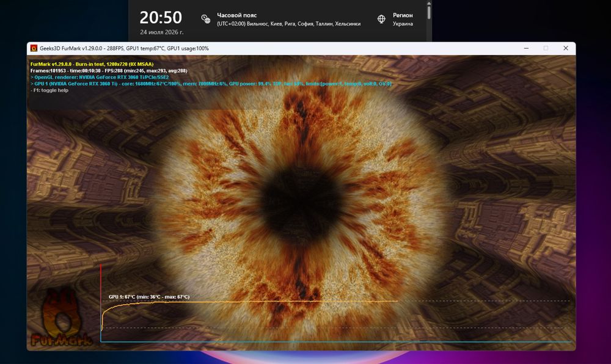Viewport: 611px width, 364px height.
Task: Minimize the FurMark window
Action: point(526,48)
